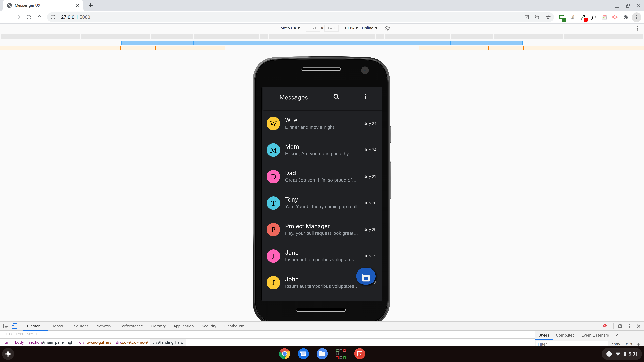This screenshot has width=644, height=362.
Task: Activate the inspect element picker icon
Action: [6, 326]
